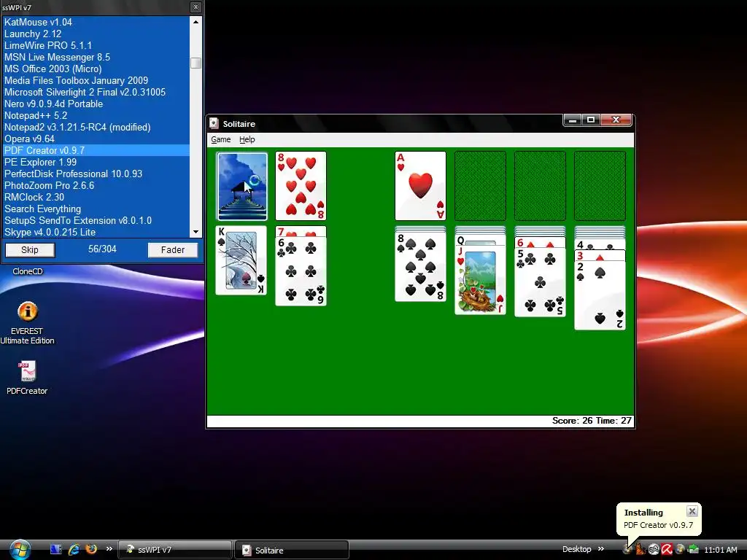747x560 pixels.
Task: Launch Firefox from quick launch
Action: (91, 549)
